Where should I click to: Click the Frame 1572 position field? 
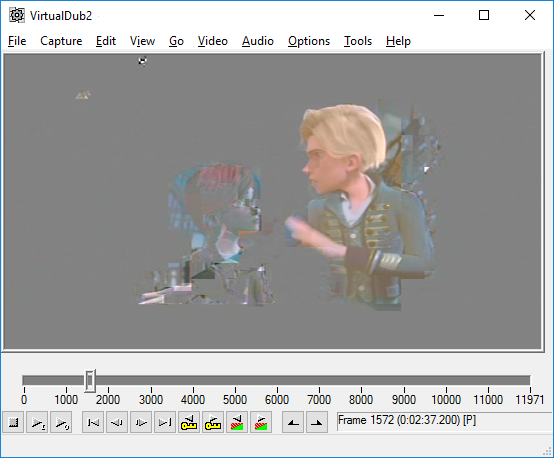[x=444, y=421]
